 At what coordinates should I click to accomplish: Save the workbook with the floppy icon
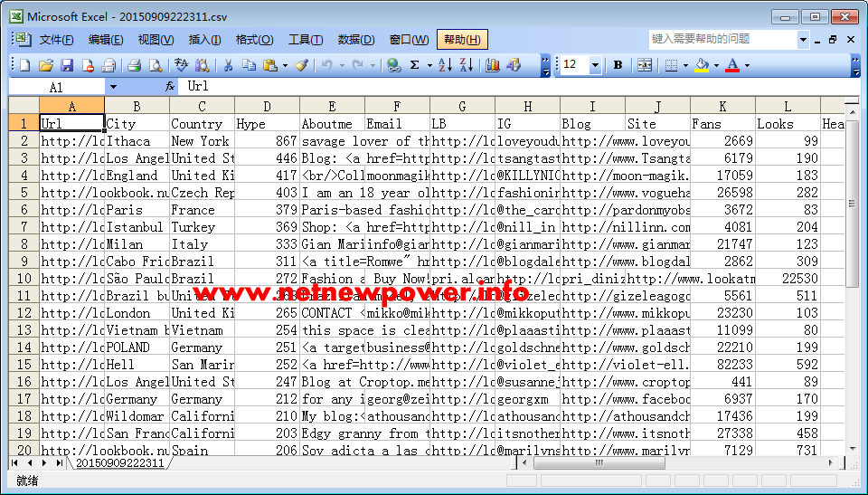click(x=67, y=65)
